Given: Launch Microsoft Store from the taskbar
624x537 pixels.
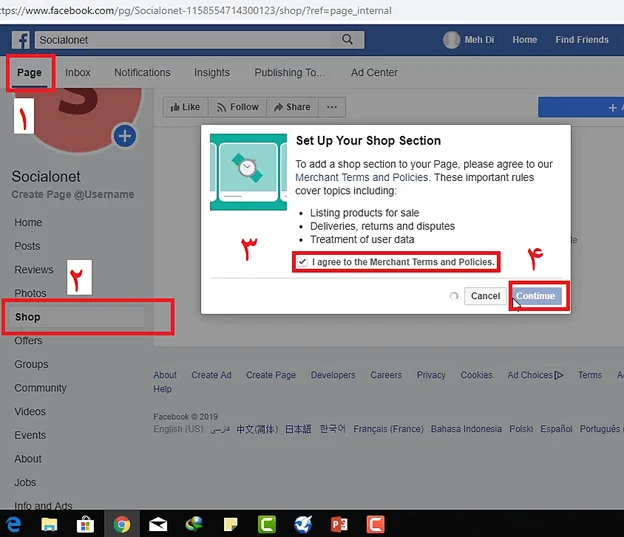Looking at the screenshot, I should coord(85,523).
